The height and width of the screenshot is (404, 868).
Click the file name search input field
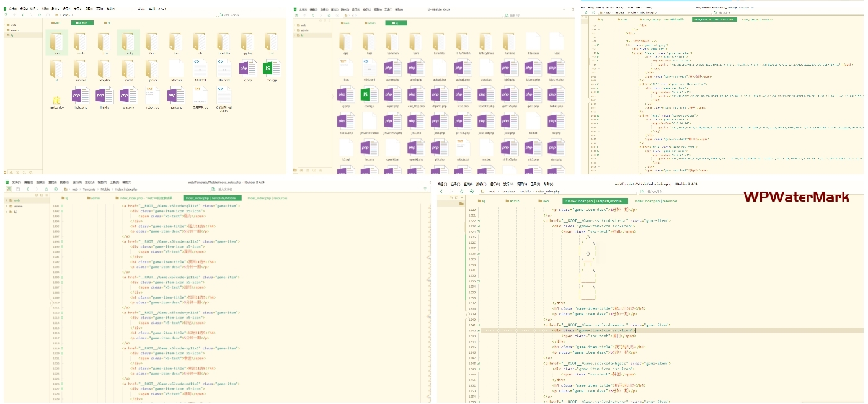point(226,189)
